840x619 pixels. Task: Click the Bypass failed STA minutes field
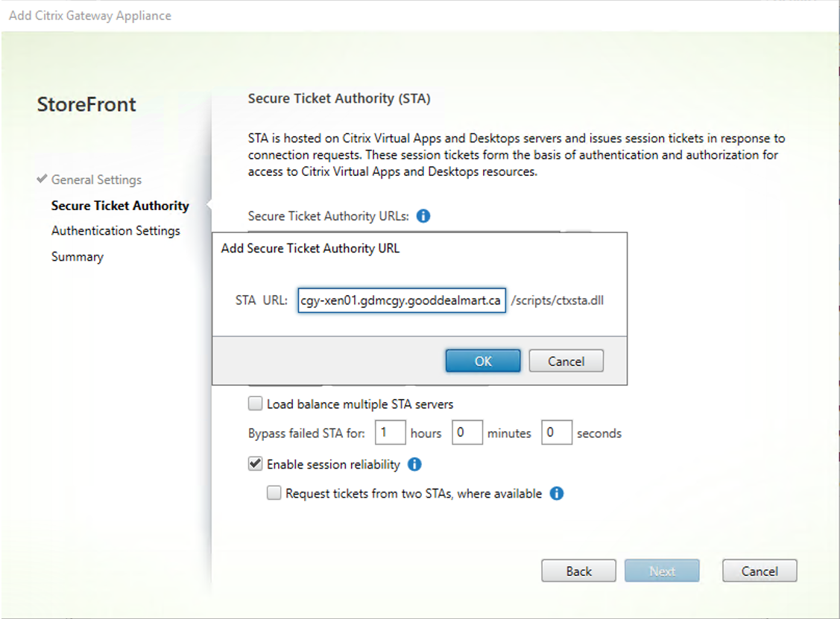(467, 433)
